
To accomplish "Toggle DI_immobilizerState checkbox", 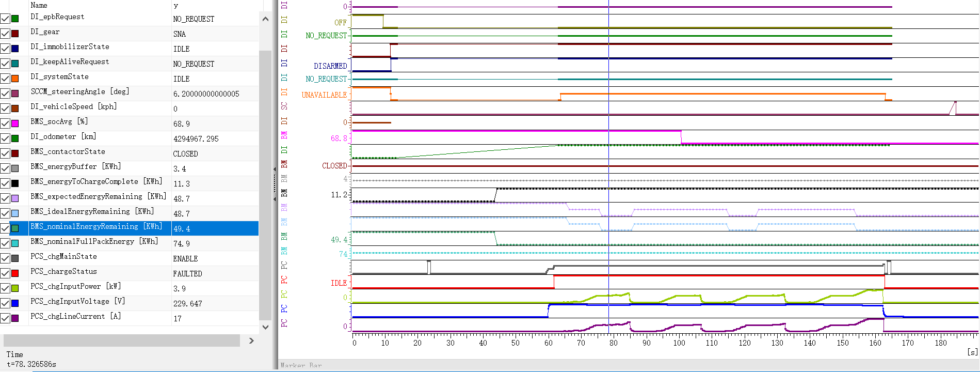I will coord(5,49).
